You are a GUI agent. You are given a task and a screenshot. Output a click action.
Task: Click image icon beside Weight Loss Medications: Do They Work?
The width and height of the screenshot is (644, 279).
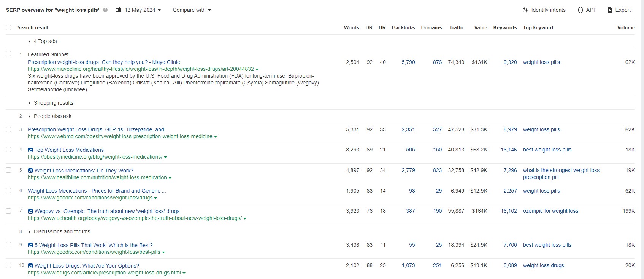(x=30, y=171)
